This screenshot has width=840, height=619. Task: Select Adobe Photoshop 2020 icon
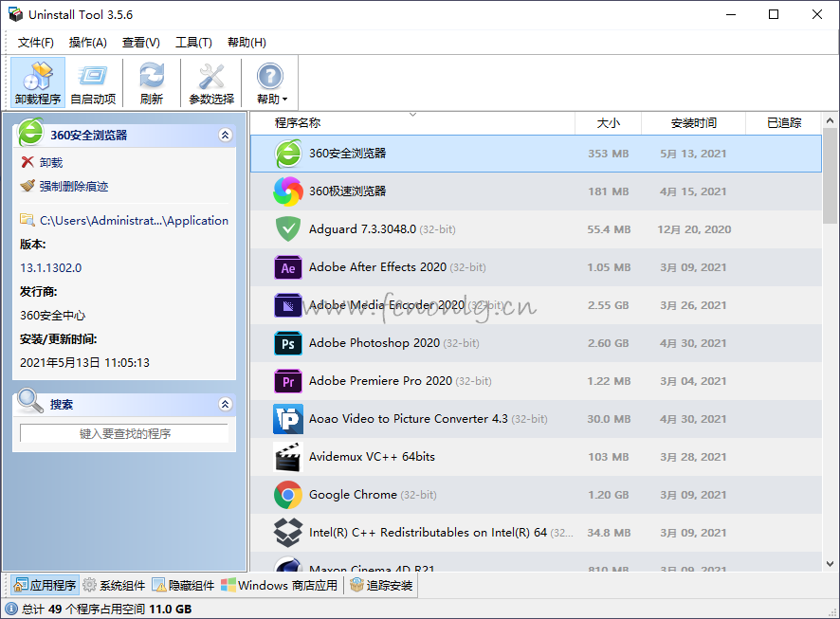(x=288, y=343)
